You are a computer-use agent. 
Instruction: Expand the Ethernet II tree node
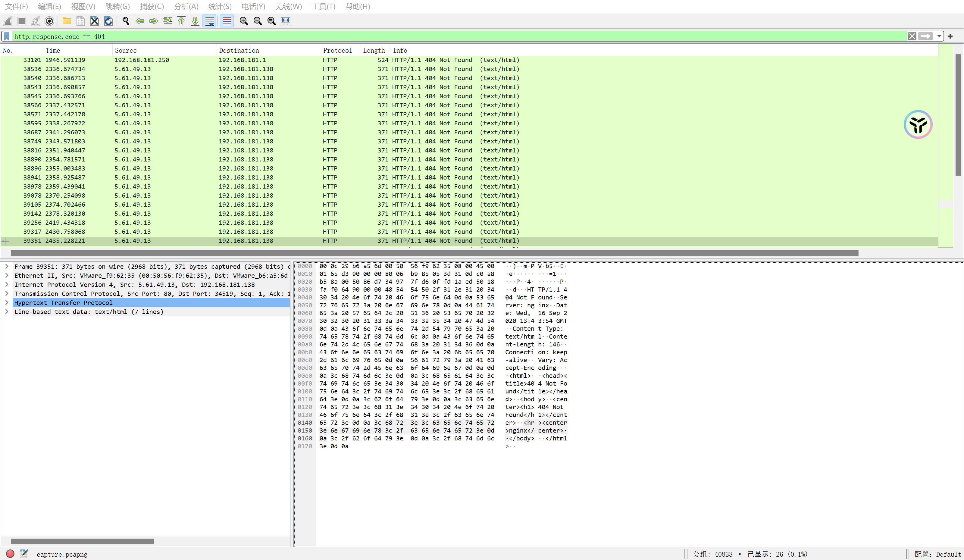pyautogui.click(x=7, y=275)
